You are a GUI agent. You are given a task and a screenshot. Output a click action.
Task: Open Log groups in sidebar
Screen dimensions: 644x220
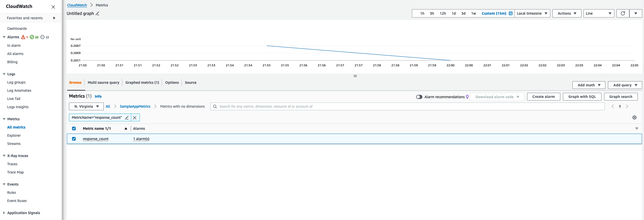pos(16,82)
